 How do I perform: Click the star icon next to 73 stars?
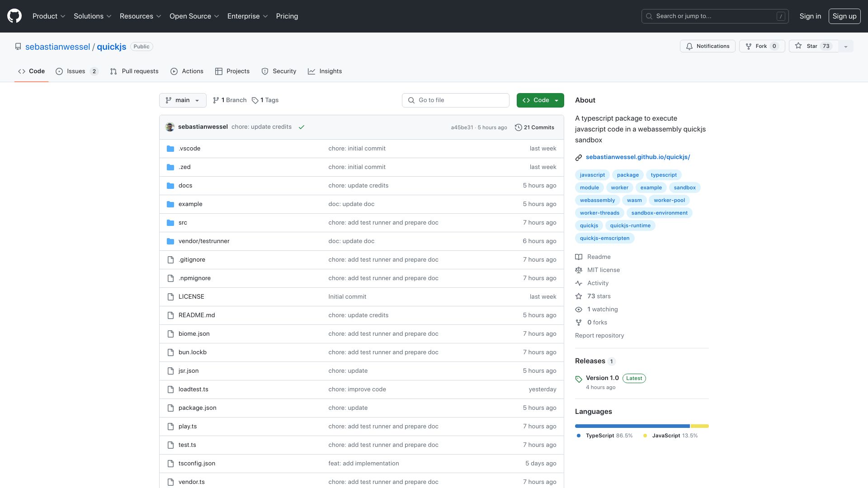579,296
